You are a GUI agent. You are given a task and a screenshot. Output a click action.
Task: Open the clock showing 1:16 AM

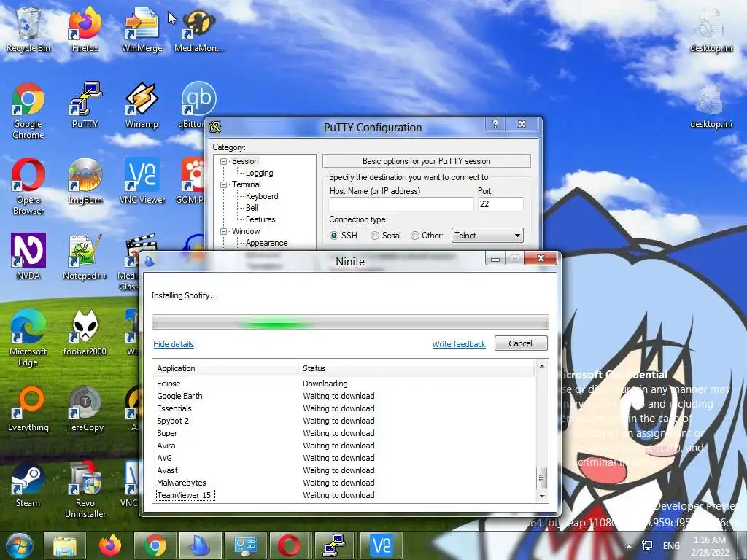710,546
